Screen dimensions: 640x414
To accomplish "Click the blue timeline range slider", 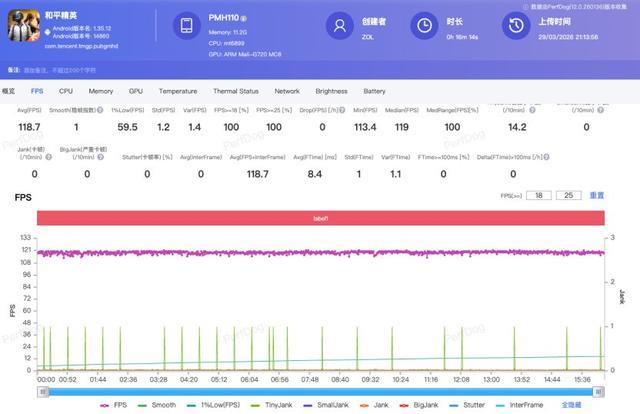I will click(320, 391).
